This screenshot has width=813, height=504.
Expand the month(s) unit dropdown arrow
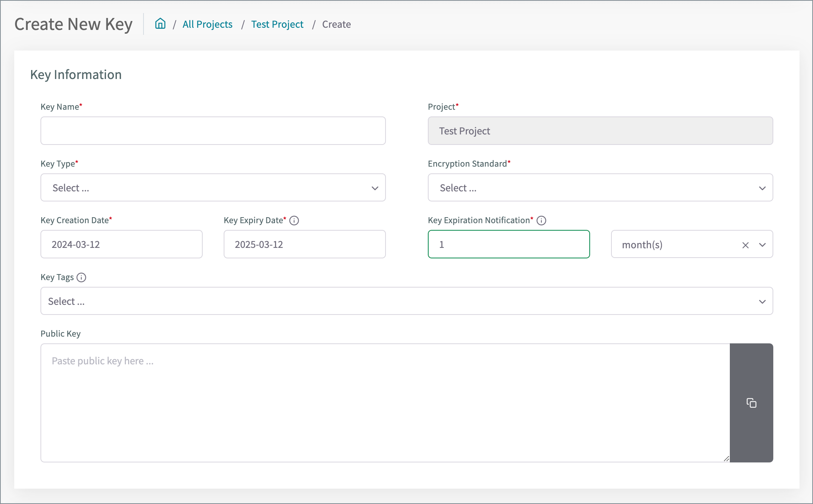click(x=762, y=245)
